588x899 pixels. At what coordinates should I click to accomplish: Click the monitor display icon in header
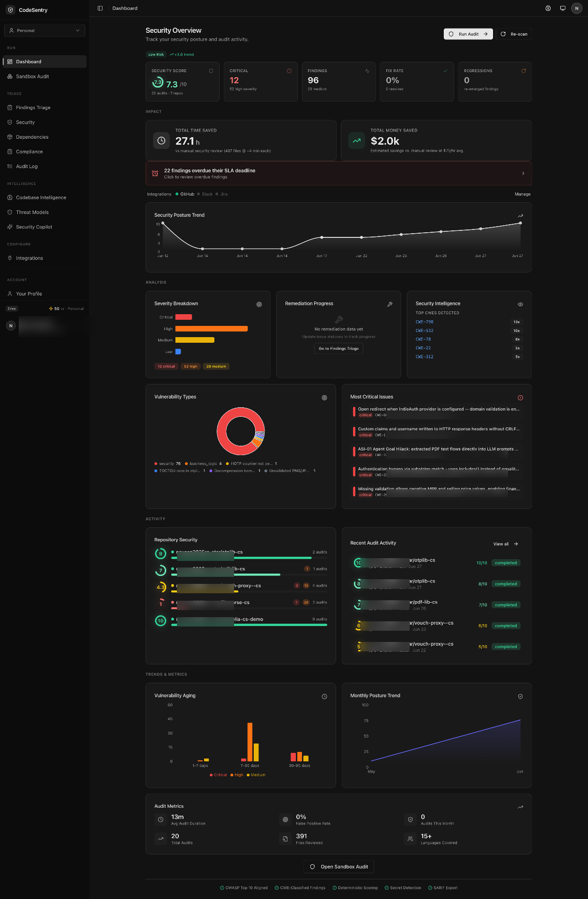coord(563,8)
